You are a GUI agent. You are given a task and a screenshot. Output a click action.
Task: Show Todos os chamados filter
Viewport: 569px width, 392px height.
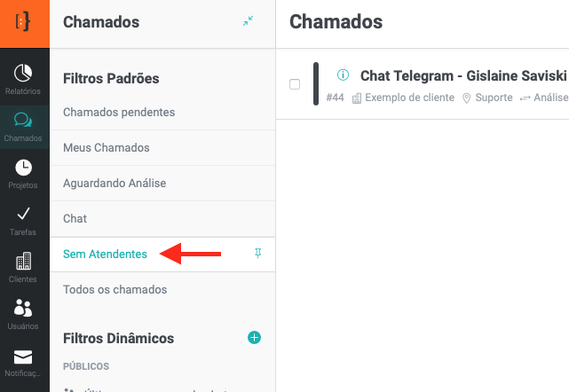[x=115, y=289]
